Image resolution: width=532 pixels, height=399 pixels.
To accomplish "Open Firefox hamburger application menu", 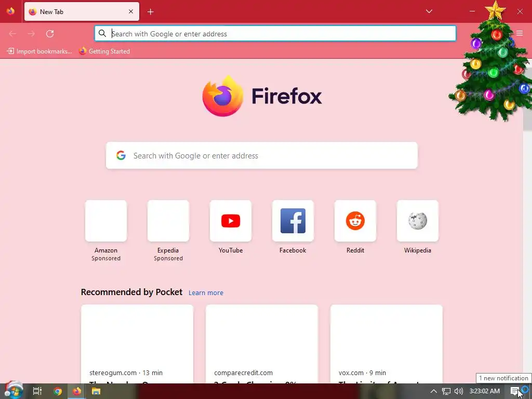I will coord(520,33).
